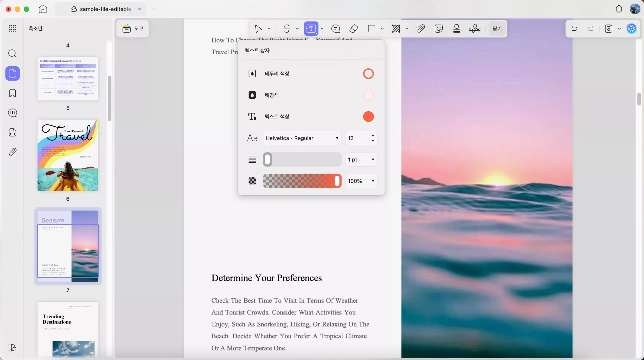Select the sticker tool
The width and height of the screenshot is (644, 360).
438,29
